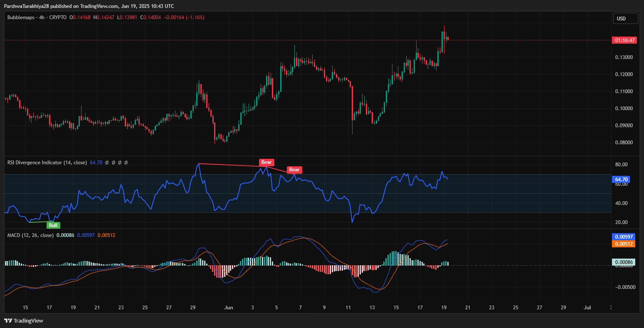The width and height of the screenshot is (644, 328).
Task: Expand the CRYPTO exchange label in the legend
Action: pos(59,17)
